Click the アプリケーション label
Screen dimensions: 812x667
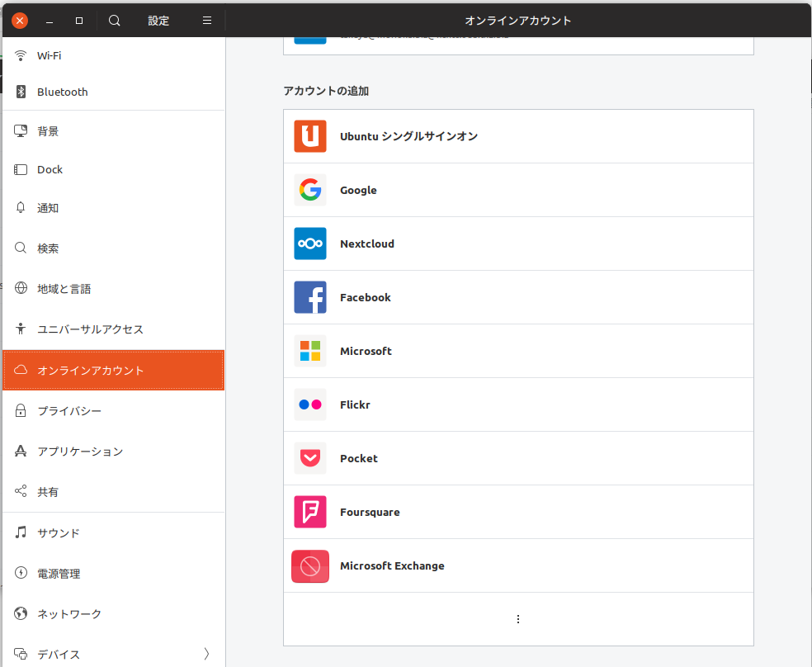pos(80,451)
